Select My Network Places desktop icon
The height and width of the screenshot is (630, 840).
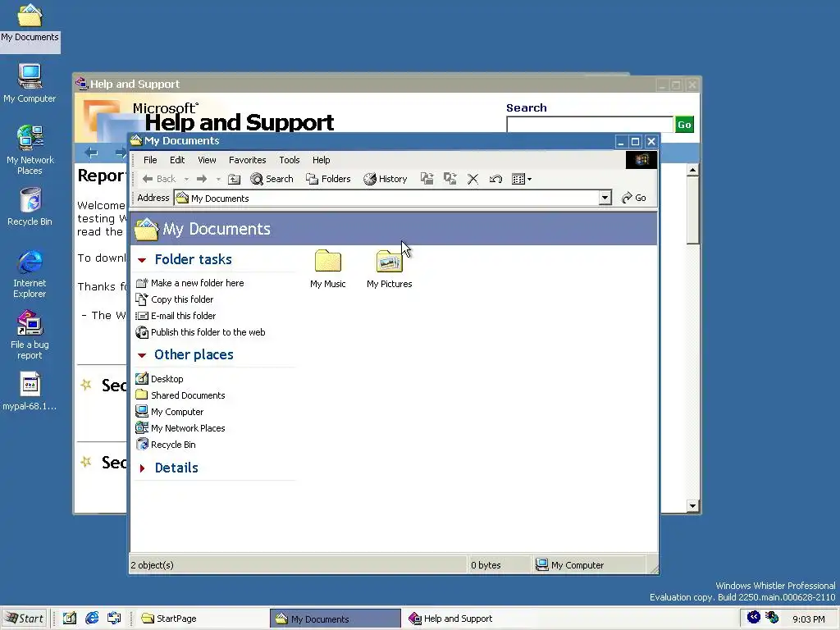[30, 150]
